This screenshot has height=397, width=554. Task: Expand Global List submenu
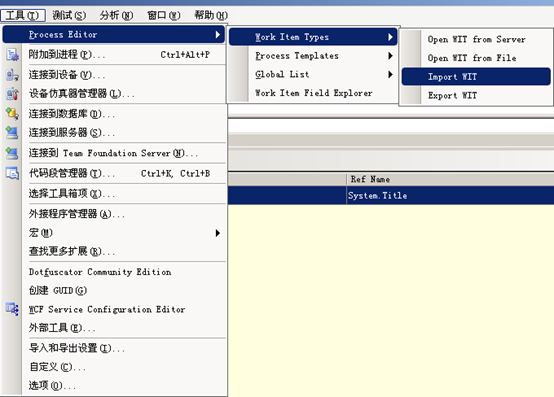[313, 74]
